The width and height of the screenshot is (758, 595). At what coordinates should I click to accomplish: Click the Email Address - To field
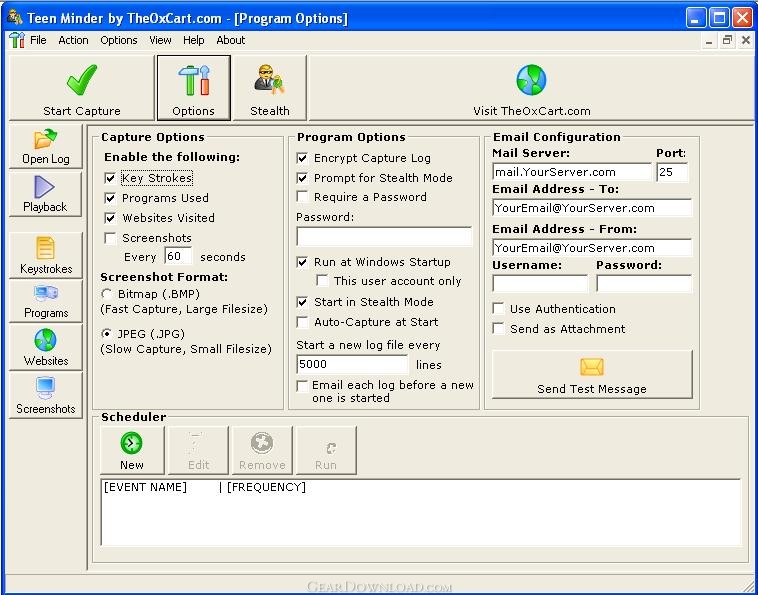592,208
